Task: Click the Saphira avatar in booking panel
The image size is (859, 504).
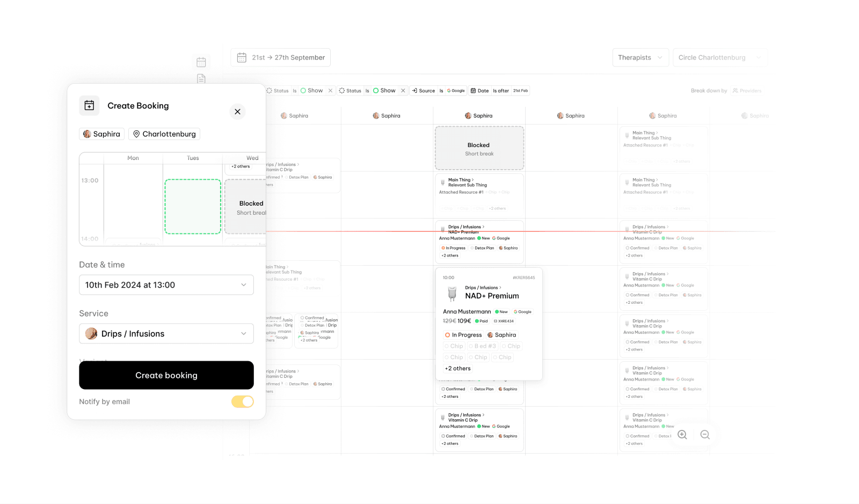Action: point(87,134)
